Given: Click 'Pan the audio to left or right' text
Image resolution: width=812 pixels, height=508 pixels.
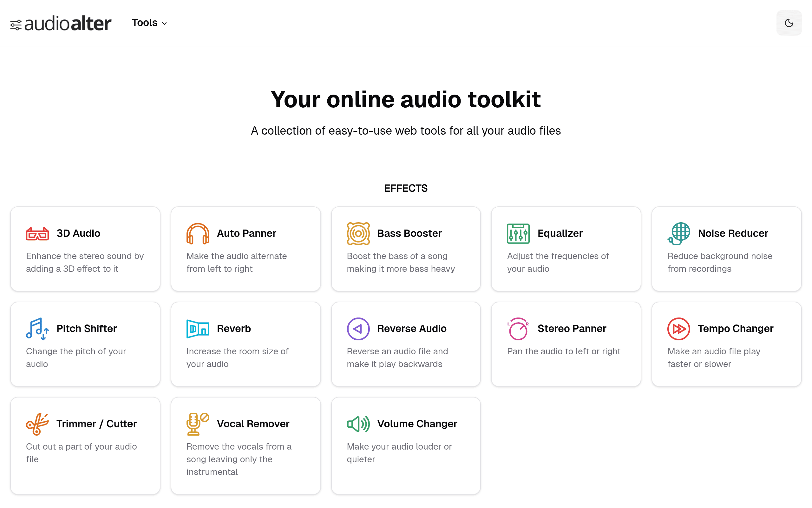Looking at the screenshot, I should (x=564, y=351).
